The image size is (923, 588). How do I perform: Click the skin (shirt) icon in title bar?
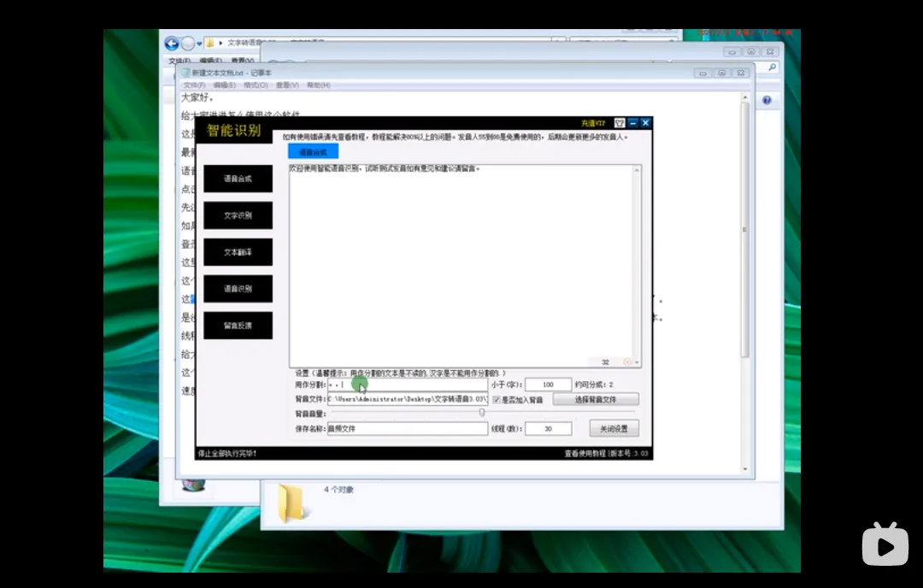620,123
